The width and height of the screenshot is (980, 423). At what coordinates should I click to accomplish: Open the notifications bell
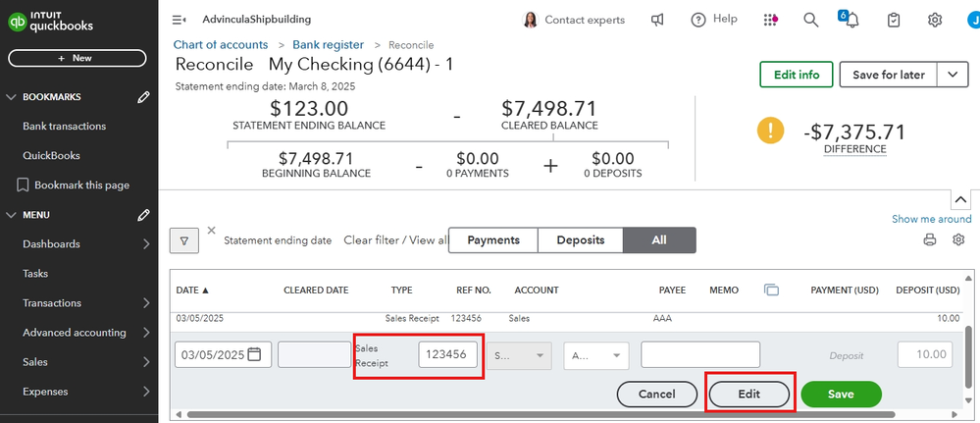(x=851, y=21)
